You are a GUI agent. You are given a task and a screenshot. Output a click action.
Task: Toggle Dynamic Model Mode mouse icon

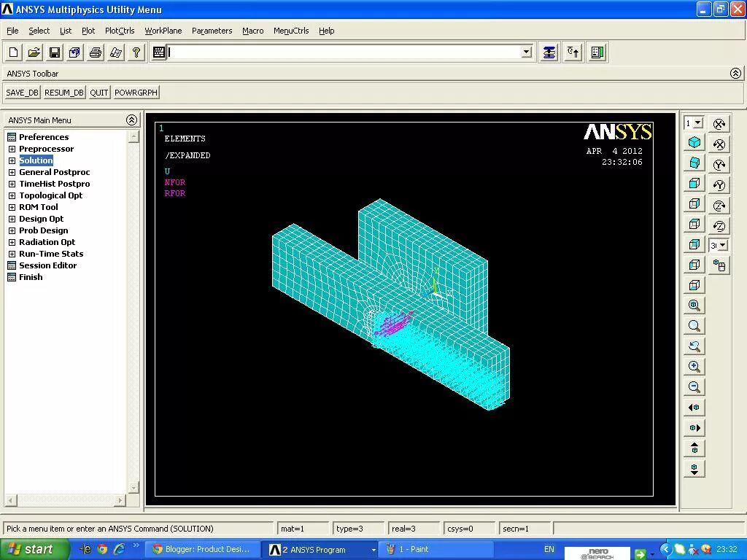tap(719, 265)
